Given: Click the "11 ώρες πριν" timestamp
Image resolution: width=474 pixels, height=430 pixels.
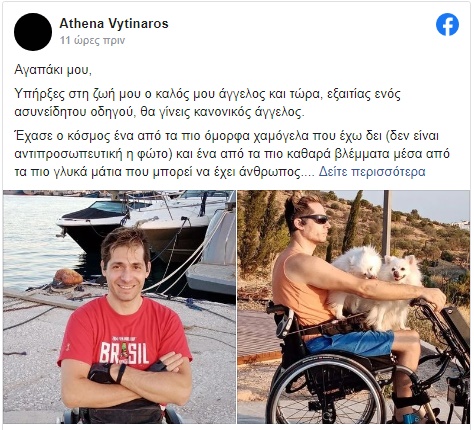Looking at the screenshot, I should tap(92, 40).
